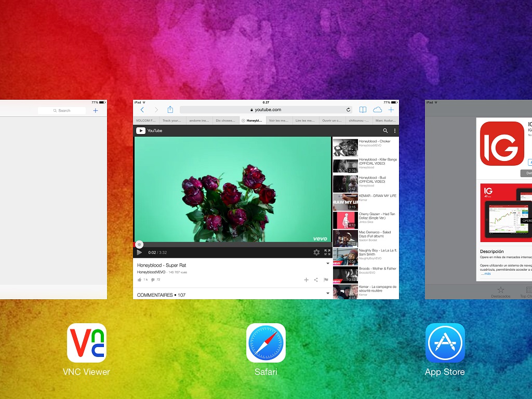Open video settings gear
This screenshot has width=532, height=399.
pos(316,252)
